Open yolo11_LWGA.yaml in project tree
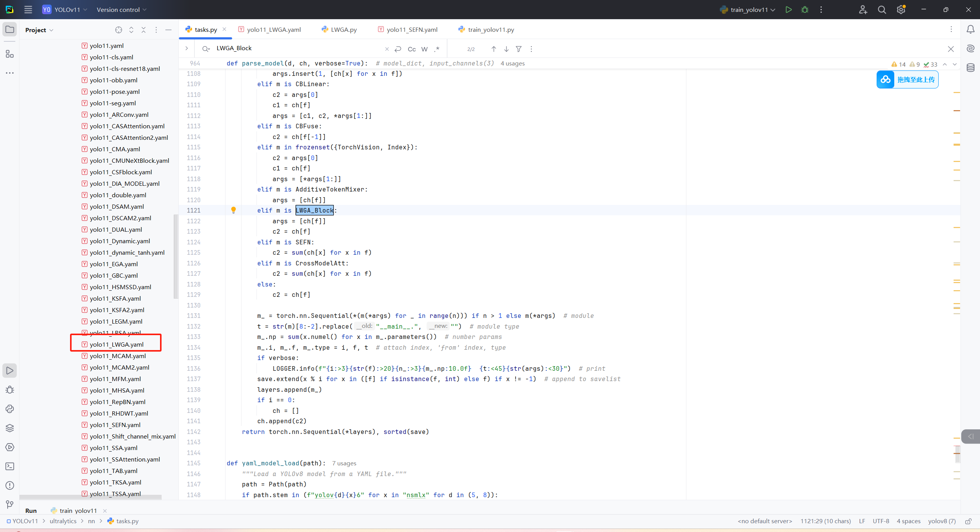980x532 pixels. pos(116,344)
